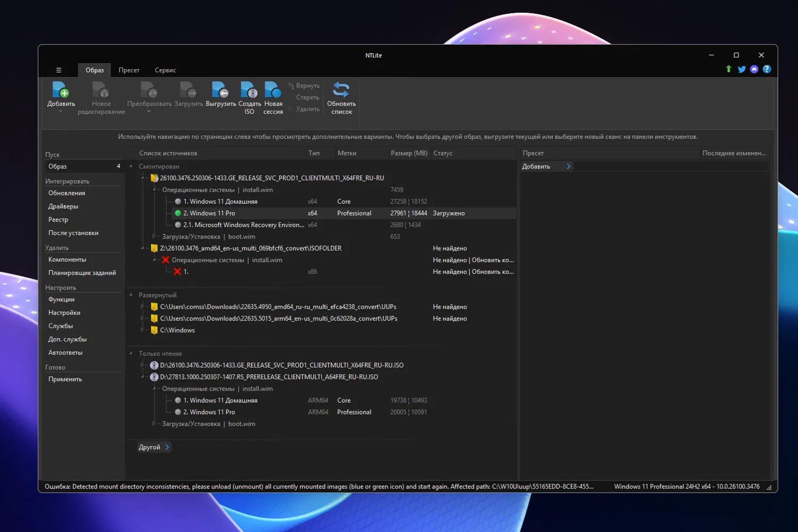Expand the C:\Windows folder node
The height and width of the screenshot is (532, 798).
(x=142, y=330)
